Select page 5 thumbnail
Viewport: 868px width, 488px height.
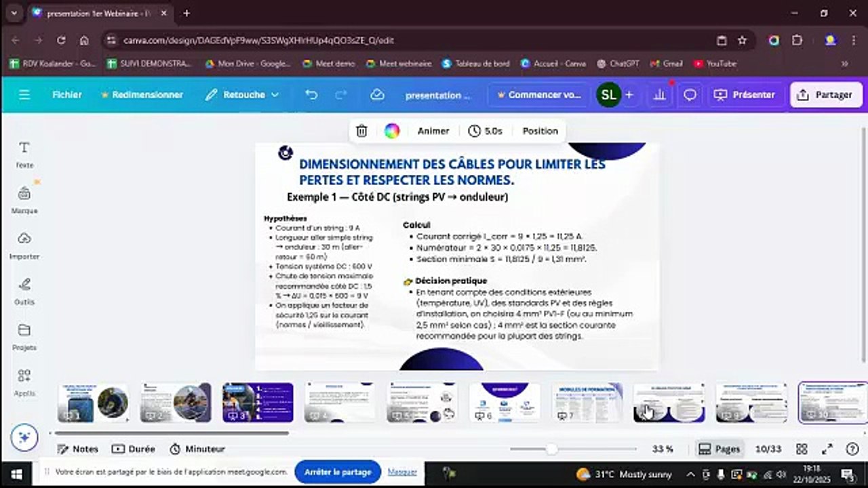422,403
